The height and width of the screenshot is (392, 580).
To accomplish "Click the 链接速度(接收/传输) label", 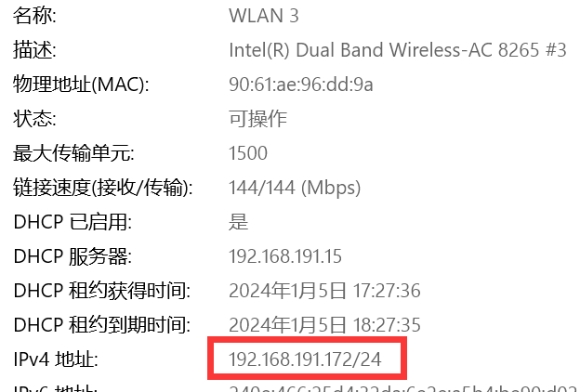I will (x=102, y=188).
